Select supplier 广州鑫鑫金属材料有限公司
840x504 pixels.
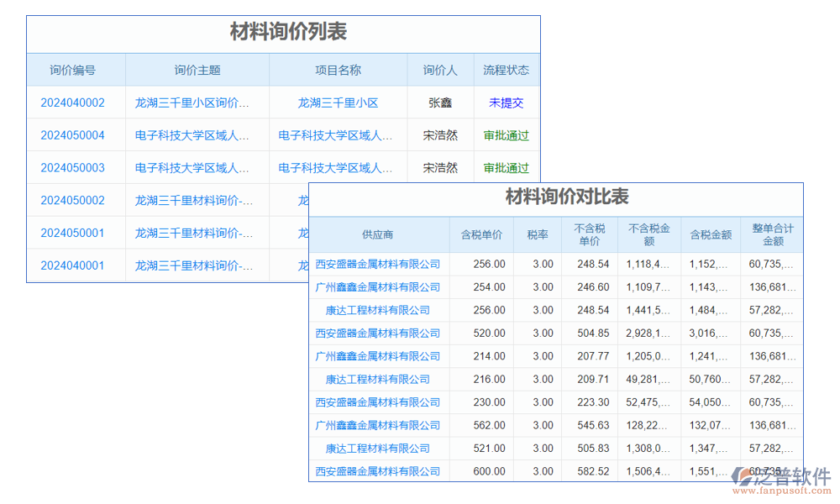(376, 286)
